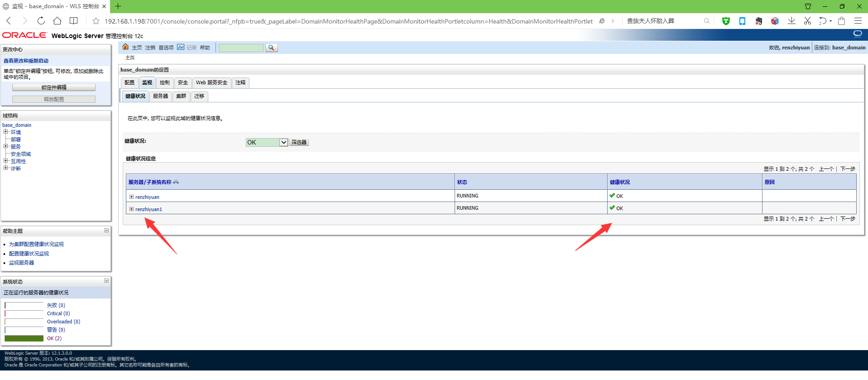Open the browser hamburger main menu
The width and height of the screenshot is (868, 380).
pyautogui.click(x=858, y=21)
